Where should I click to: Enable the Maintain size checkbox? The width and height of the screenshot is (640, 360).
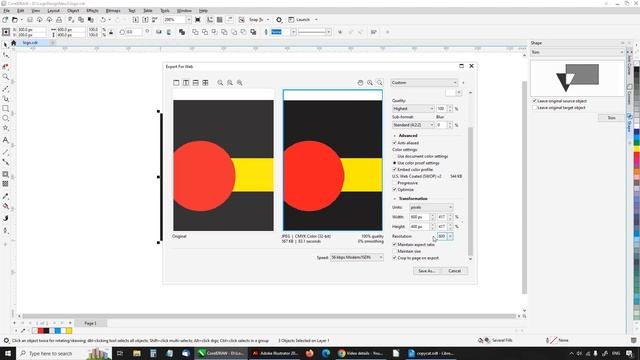(x=394, y=251)
